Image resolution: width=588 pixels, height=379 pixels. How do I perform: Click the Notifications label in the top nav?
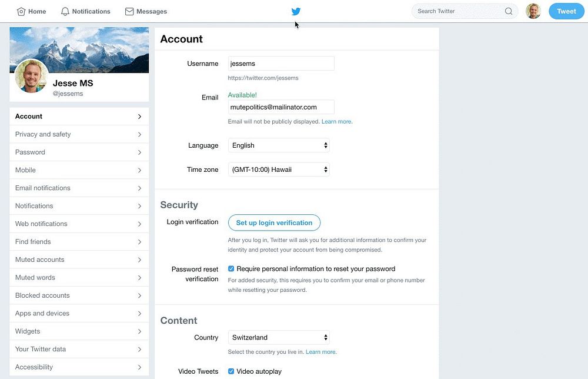91,12
